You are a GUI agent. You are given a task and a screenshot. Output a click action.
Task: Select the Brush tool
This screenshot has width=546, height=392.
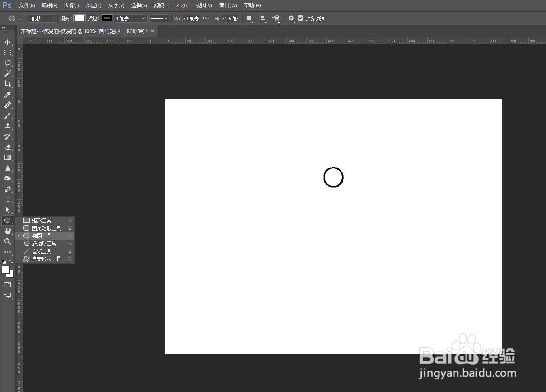pyautogui.click(x=7, y=115)
